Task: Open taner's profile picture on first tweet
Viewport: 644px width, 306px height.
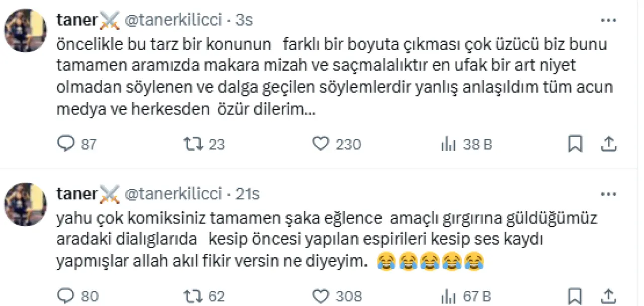Action: 26,30
